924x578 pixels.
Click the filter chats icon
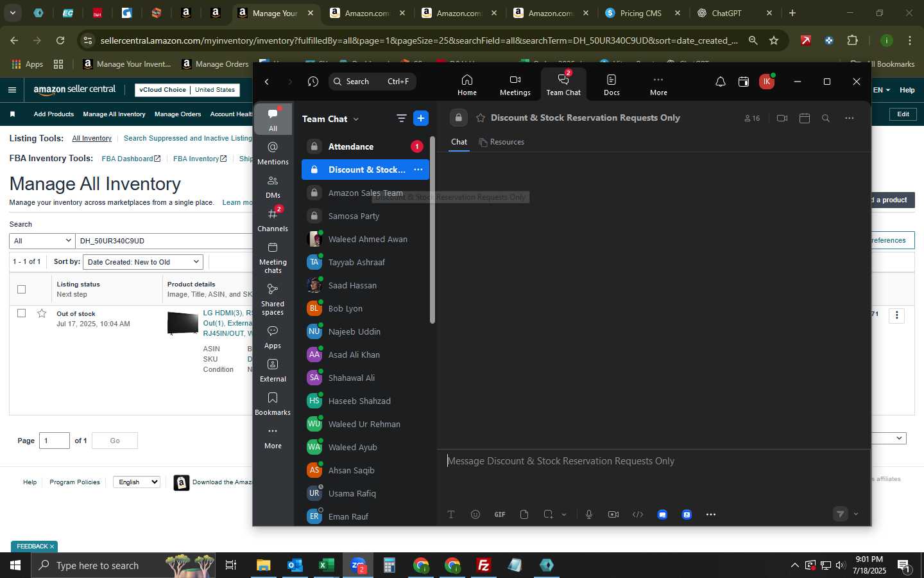[x=401, y=118]
